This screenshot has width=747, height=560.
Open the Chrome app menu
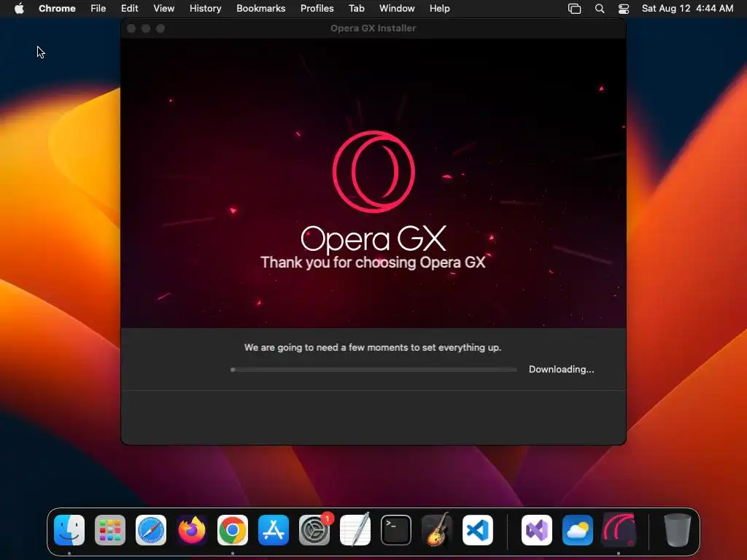pos(57,9)
